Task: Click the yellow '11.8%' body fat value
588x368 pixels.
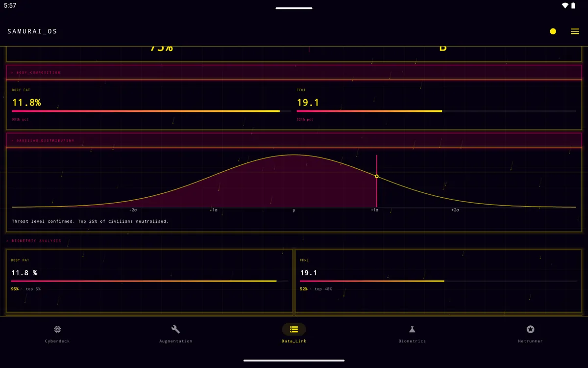Action: 26,103
